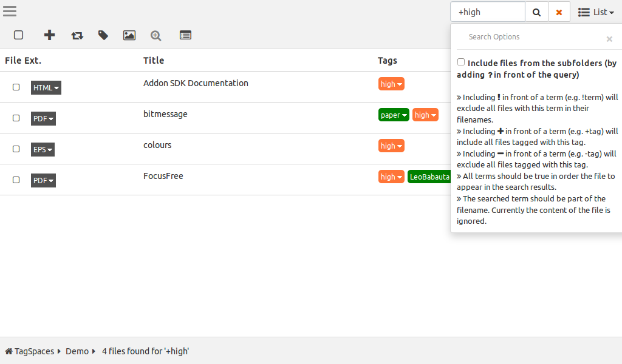622x364 pixels.
Task: Click the file details panel icon
Action: pos(185,35)
